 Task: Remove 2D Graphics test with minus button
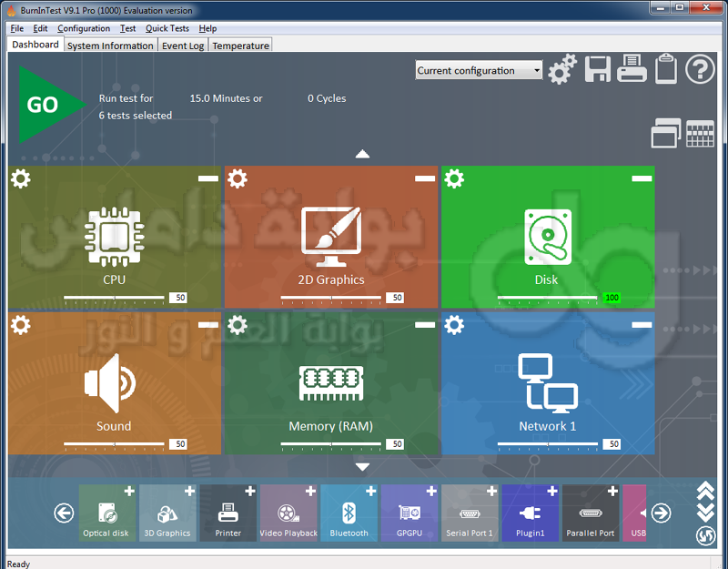pyautogui.click(x=425, y=178)
